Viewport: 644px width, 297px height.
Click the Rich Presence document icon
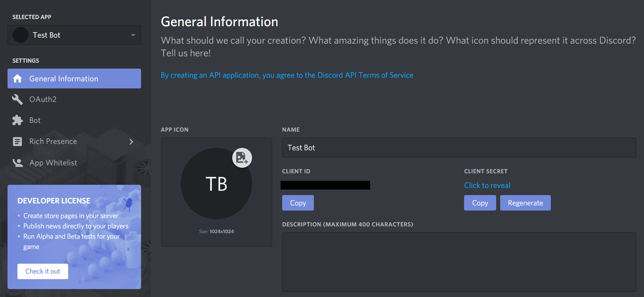(17, 142)
